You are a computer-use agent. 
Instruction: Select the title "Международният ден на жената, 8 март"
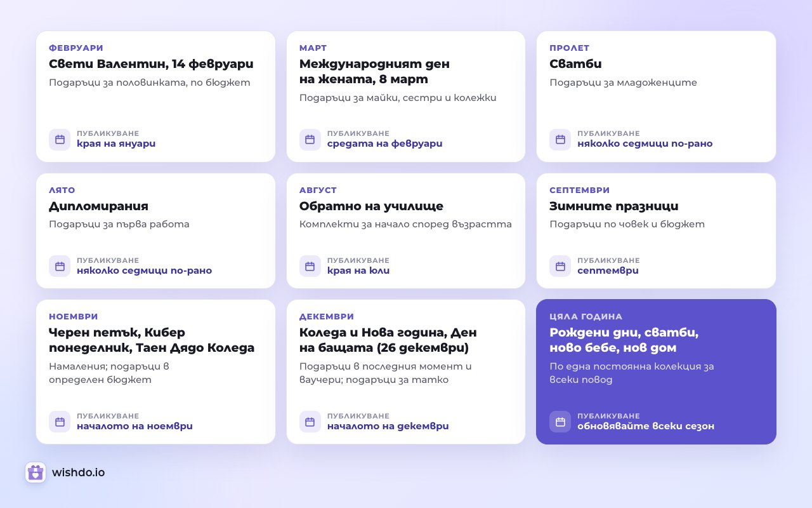pyautogui.click(x=374, y=72)
